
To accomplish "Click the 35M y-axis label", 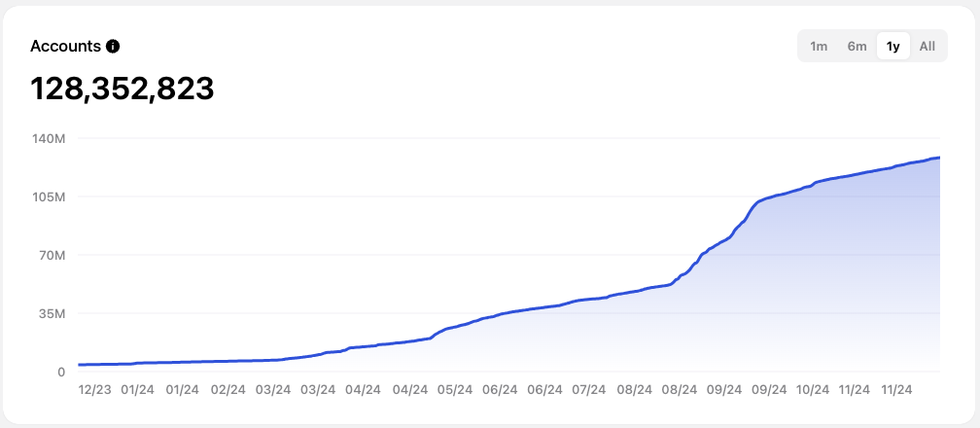I will (x=50, y=313).
